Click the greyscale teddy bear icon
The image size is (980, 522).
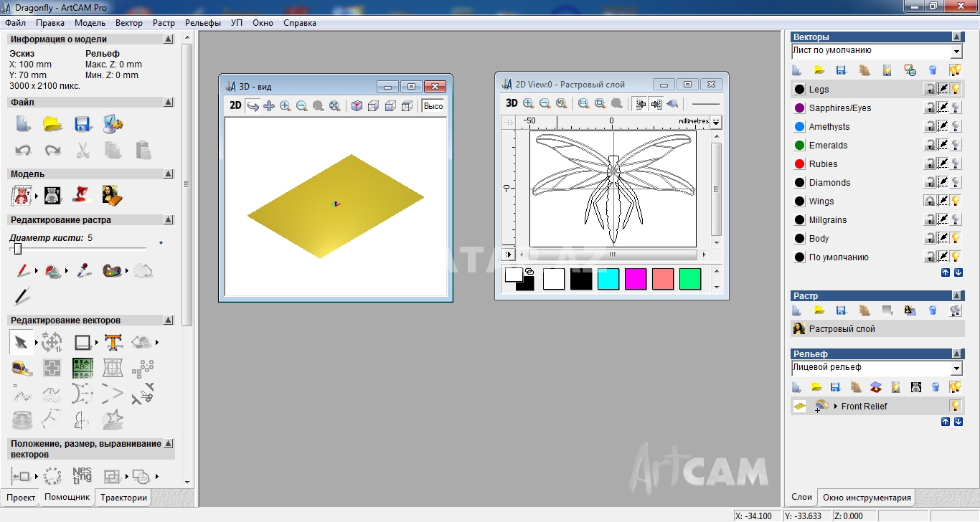click(53, 195)
